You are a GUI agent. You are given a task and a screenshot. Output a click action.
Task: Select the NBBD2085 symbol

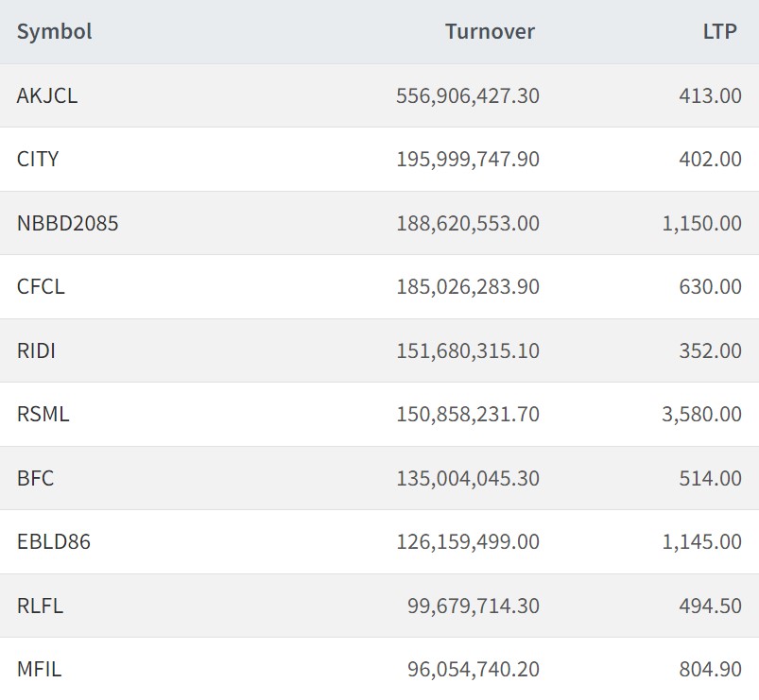point(67,223)
